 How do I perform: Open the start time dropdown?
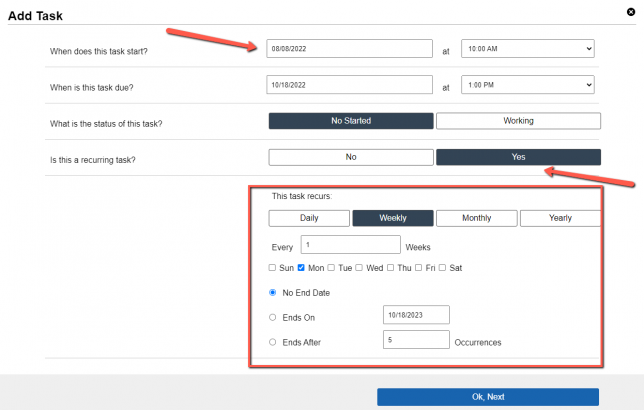[528, 48]
